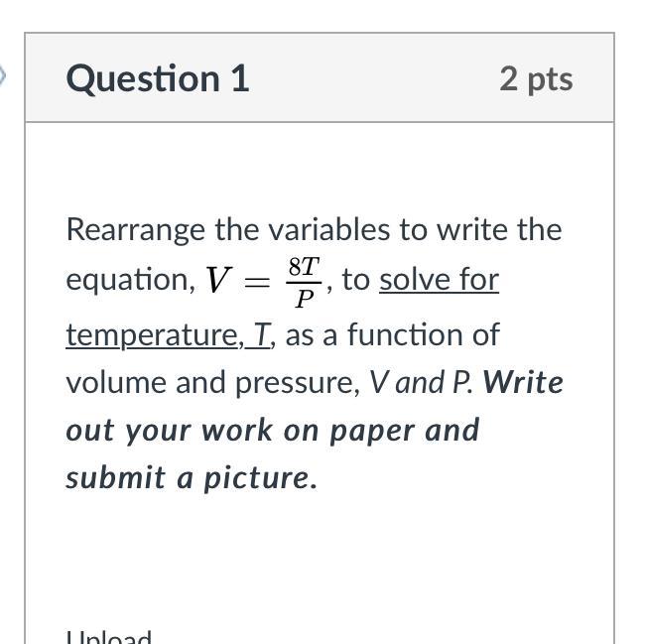The height and width of the screenshot is (644, 645).
Task: Click the bold word "Write"
Action: pyautogui.click(x=523, y=382)
